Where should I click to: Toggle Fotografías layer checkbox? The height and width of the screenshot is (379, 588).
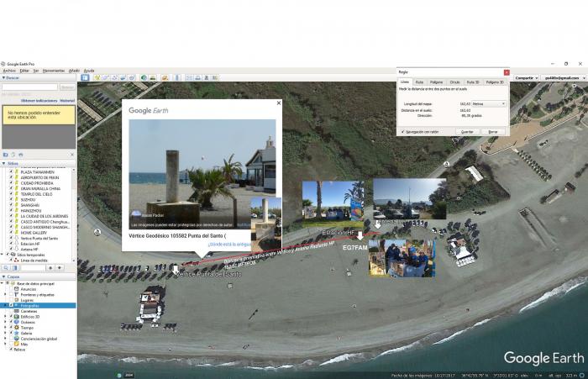pyautogui.click(x=11, y=306)
